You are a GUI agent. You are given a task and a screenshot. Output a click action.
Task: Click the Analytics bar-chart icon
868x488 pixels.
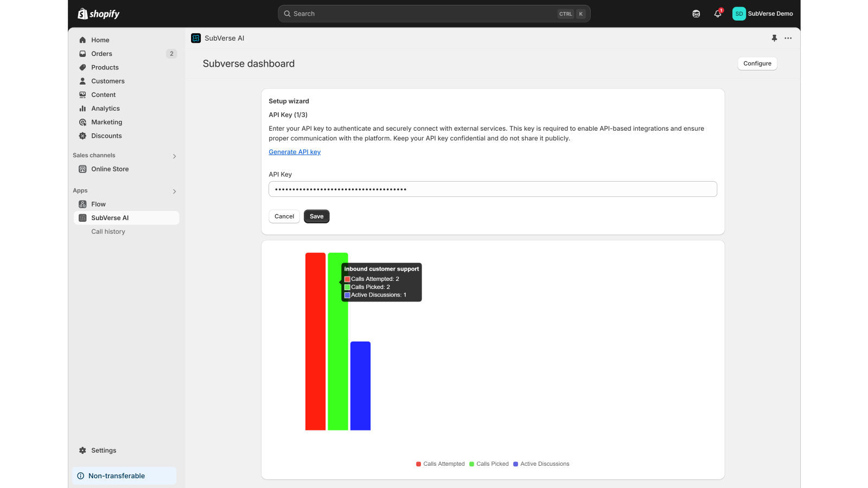coord(82,108)
